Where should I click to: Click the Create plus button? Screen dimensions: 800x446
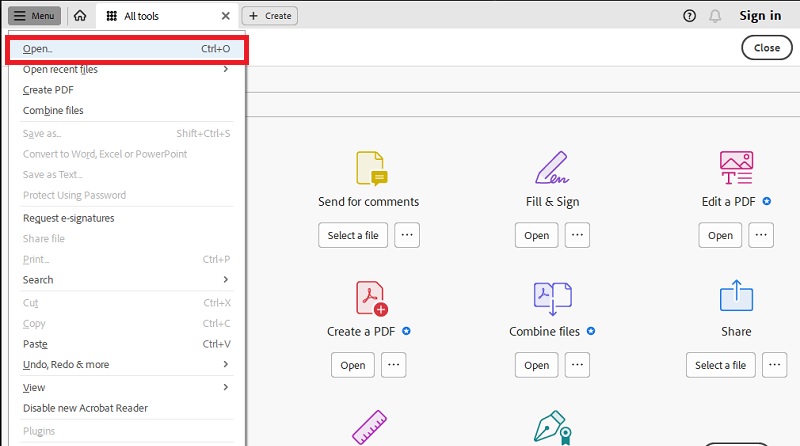[270, 16]
